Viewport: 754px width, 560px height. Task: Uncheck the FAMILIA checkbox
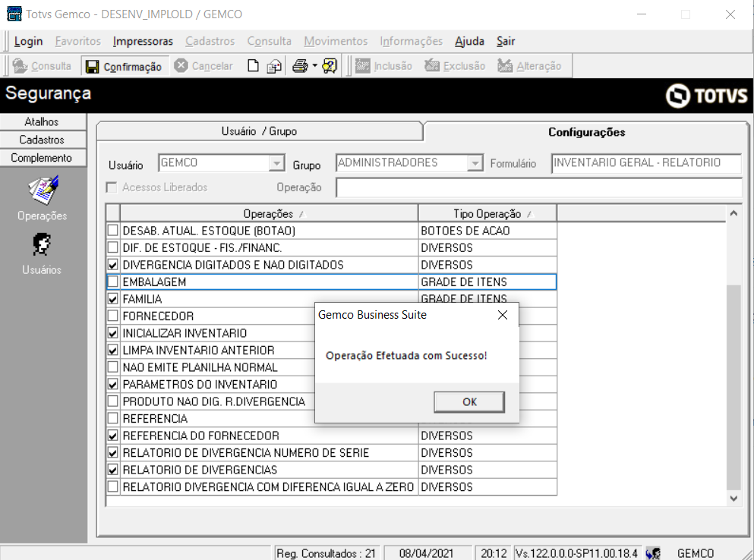pyautogui.click(x=113, y=298)
